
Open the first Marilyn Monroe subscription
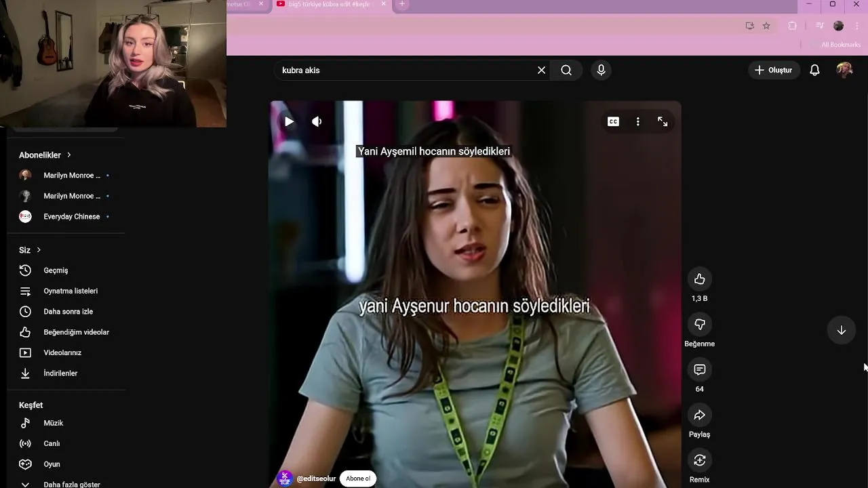(x=66, y=176)
